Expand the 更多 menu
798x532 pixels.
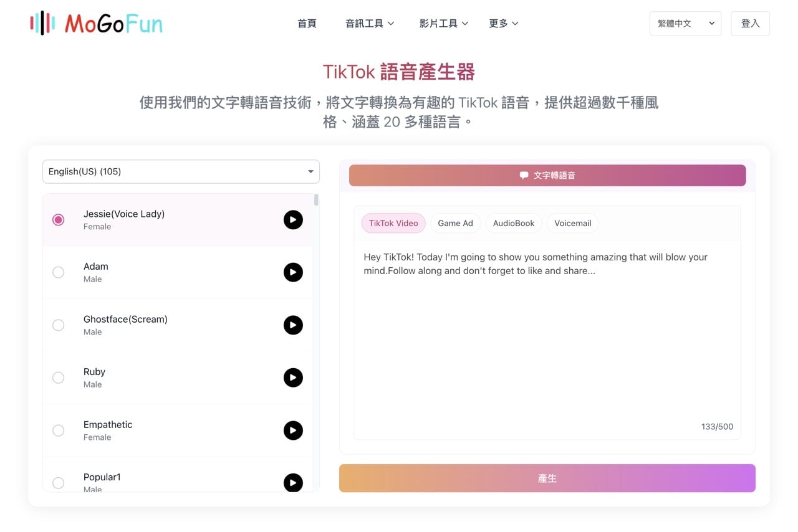point(504,23)
